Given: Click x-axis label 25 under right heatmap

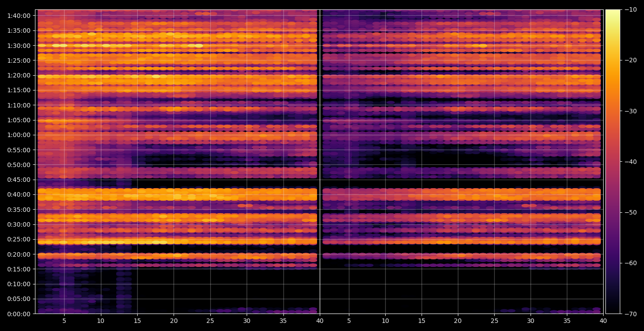Looking at the screenshot, I should [494, 321].
